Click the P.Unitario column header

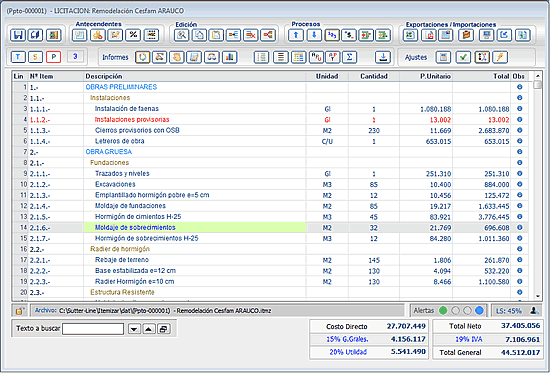426,76
